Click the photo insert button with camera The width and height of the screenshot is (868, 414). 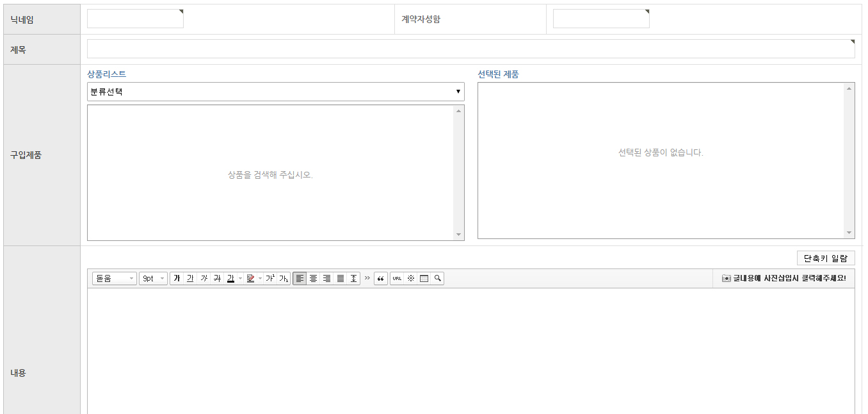pos(784,279)
